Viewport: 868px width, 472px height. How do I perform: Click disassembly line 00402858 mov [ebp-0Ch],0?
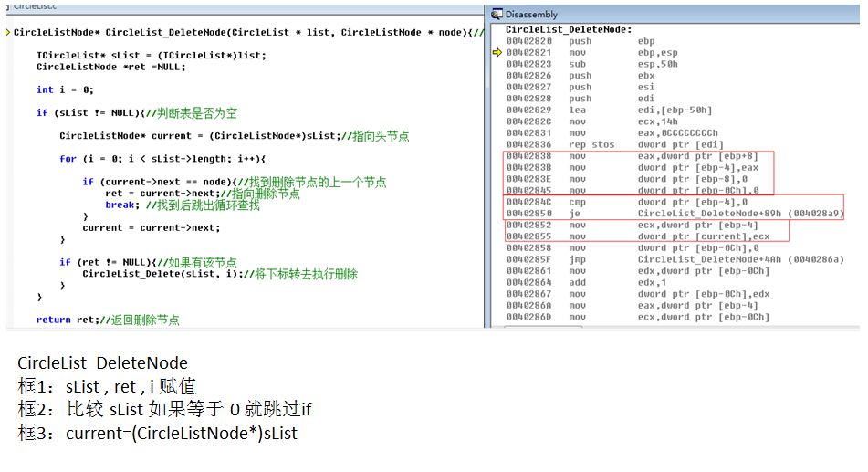[633, 248]
